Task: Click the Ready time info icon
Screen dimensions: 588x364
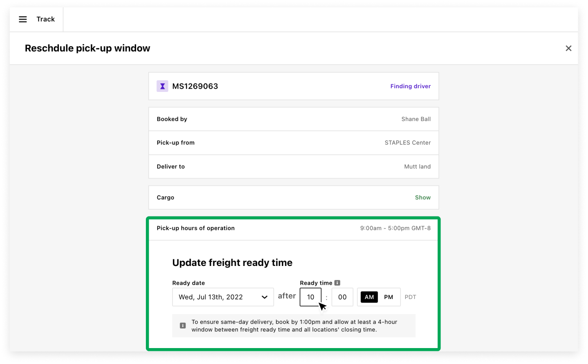Action: click(x=337, y=283)
